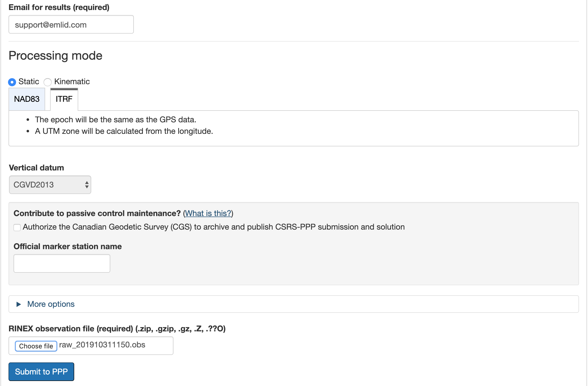The height and width of the screenshot is (386, 588).
Task: Click the Submit to PPP button
Action: pos(41,371)
